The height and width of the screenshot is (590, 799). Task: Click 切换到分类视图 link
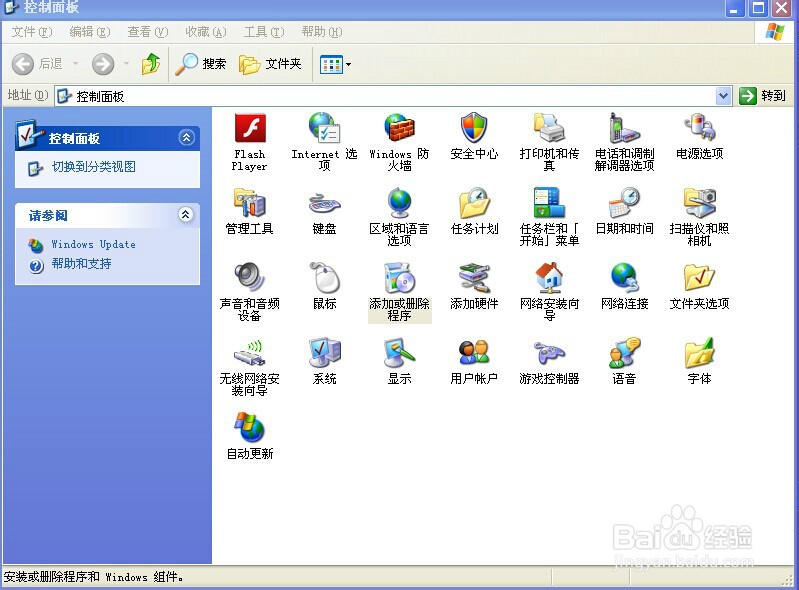point(94,167)
